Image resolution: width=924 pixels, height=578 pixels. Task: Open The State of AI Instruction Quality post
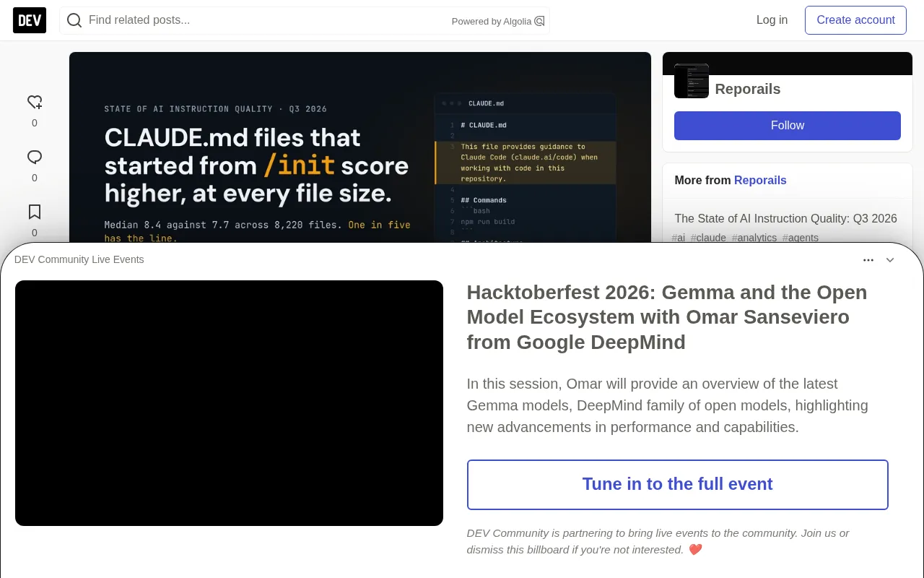786,218
